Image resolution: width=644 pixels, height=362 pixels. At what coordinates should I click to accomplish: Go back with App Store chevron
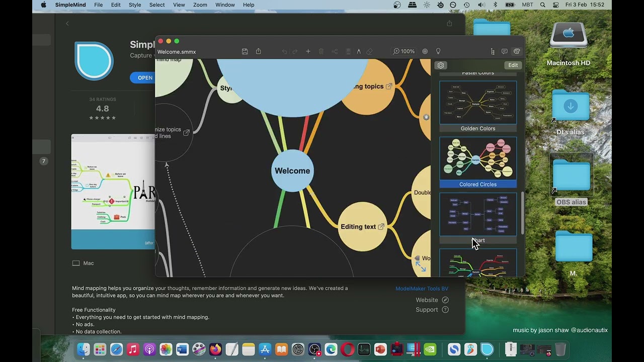coord(67,24)
